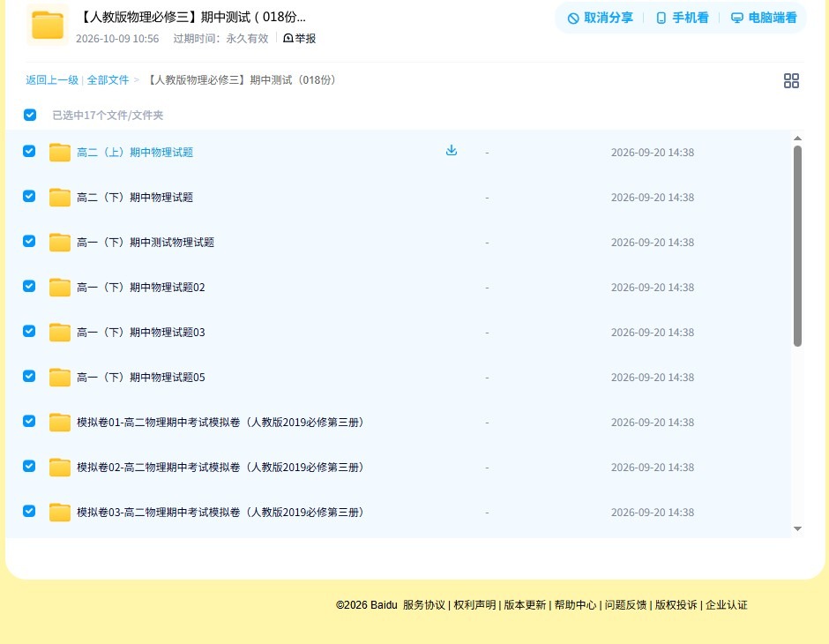Uncheck the select-all checkbox
Viewport: 829px width, 644px height.
30,115
